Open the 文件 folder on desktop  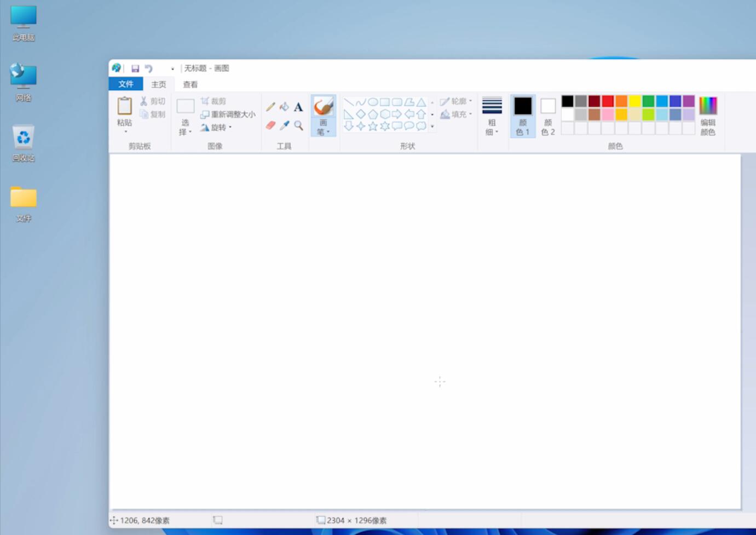click(x=24, y=204)
